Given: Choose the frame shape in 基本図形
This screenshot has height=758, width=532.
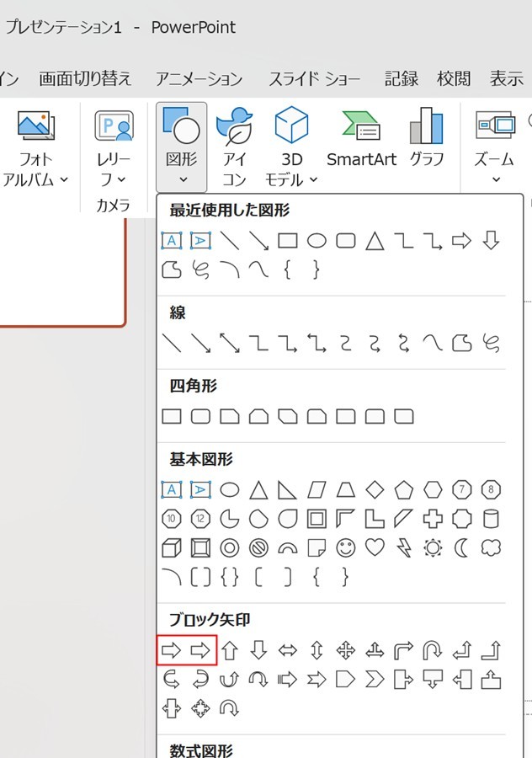Looking at the screenshot, I should tap(317, 519).
